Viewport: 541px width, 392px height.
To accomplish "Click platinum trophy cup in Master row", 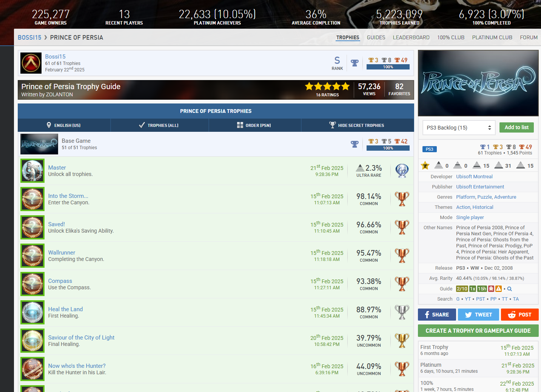I will click(x=402, y=171).
